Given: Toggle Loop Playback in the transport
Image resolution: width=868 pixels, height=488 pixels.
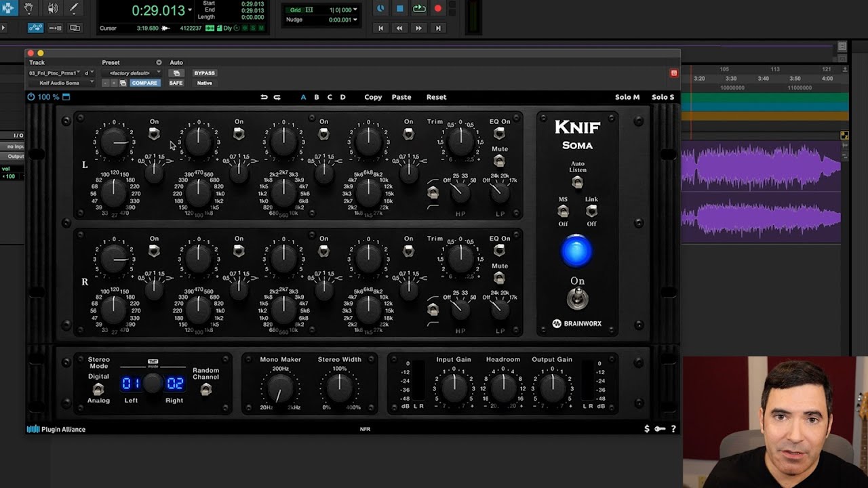Looking at the screenshot, I should coord(419,9).
